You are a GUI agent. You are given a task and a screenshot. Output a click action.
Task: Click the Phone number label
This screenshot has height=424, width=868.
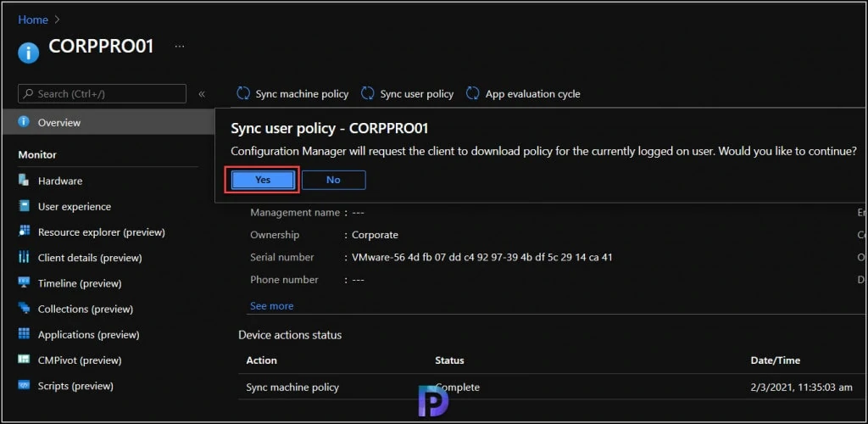284,280
